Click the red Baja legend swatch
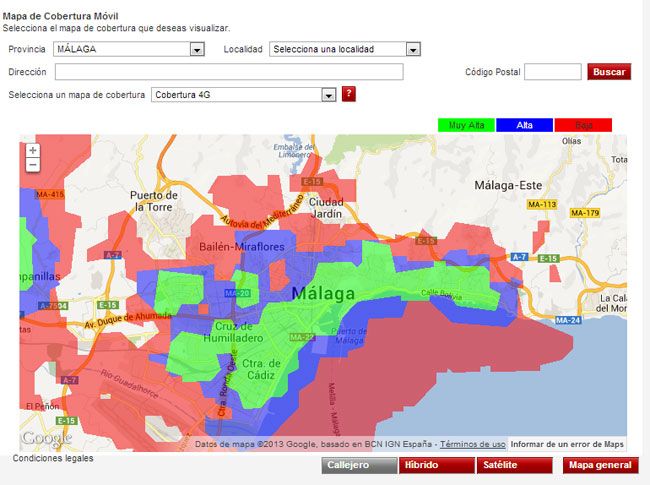Image resolution: width=650 pixels, height=485 pixels. coord(583,125)
